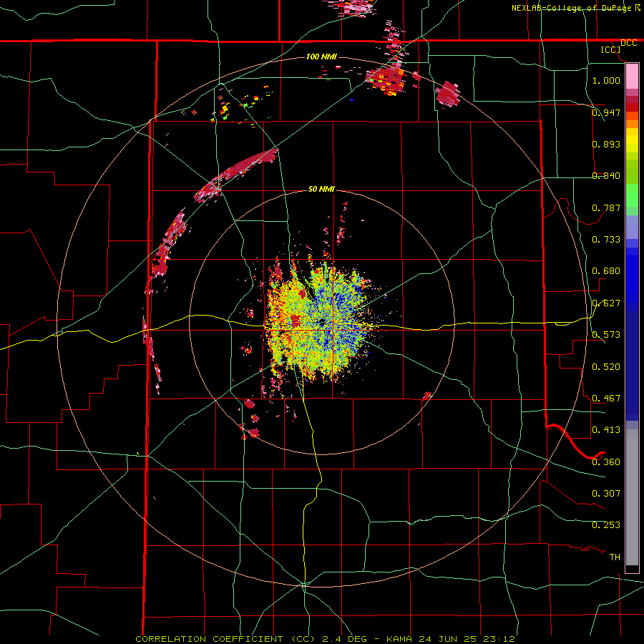Viewport: 644px width, 644px height.
Task: Click the 24 JUN 25 date text
Action: click(448, 639)
